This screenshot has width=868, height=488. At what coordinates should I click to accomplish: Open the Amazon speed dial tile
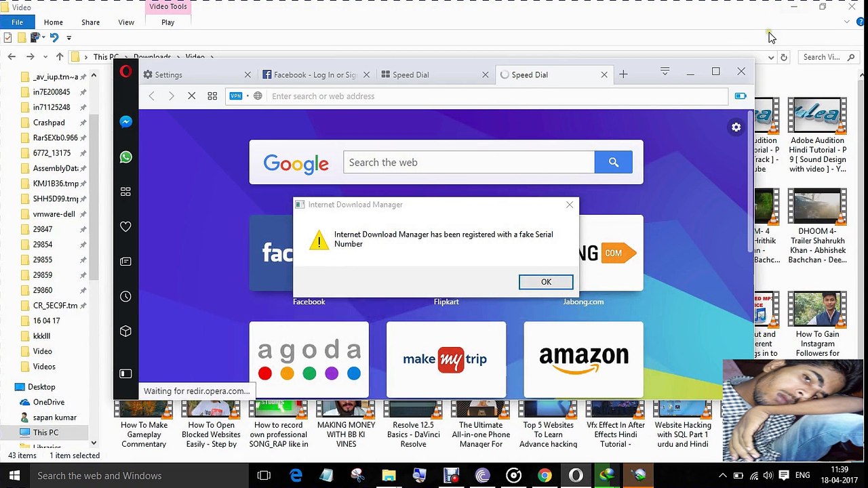coord(583,359)
